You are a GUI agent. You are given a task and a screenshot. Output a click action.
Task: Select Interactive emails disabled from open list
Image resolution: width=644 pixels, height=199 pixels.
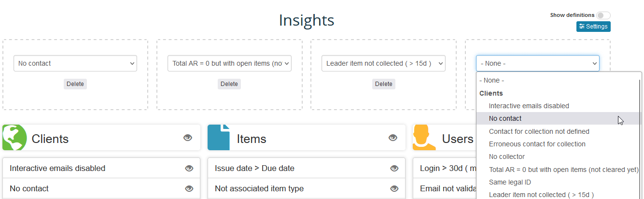(529, 106)
